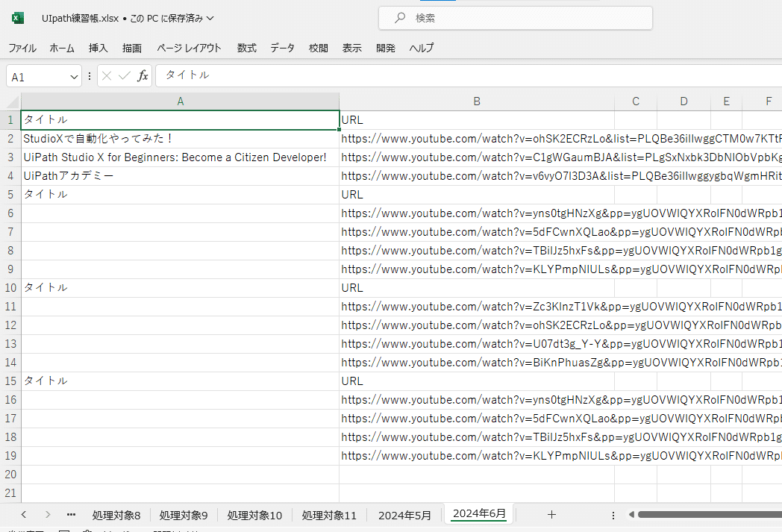Click the v=U07dt3g_Y-Y URL cell

pyautogui.click(x=560, y=343)
